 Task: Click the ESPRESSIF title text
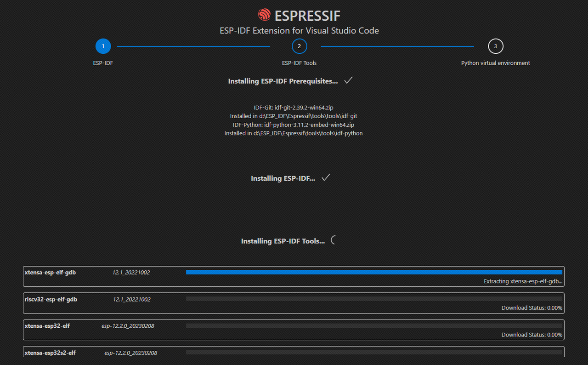point(307,16)
